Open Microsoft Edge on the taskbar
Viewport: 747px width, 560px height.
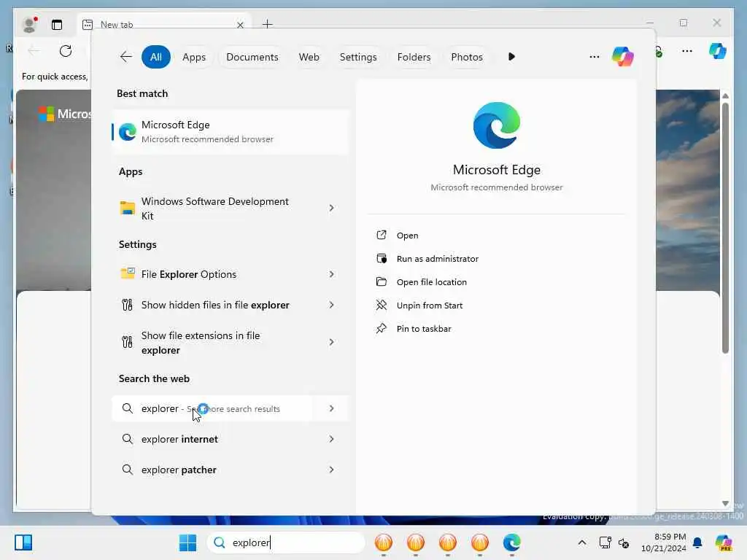tap(511, 542)
